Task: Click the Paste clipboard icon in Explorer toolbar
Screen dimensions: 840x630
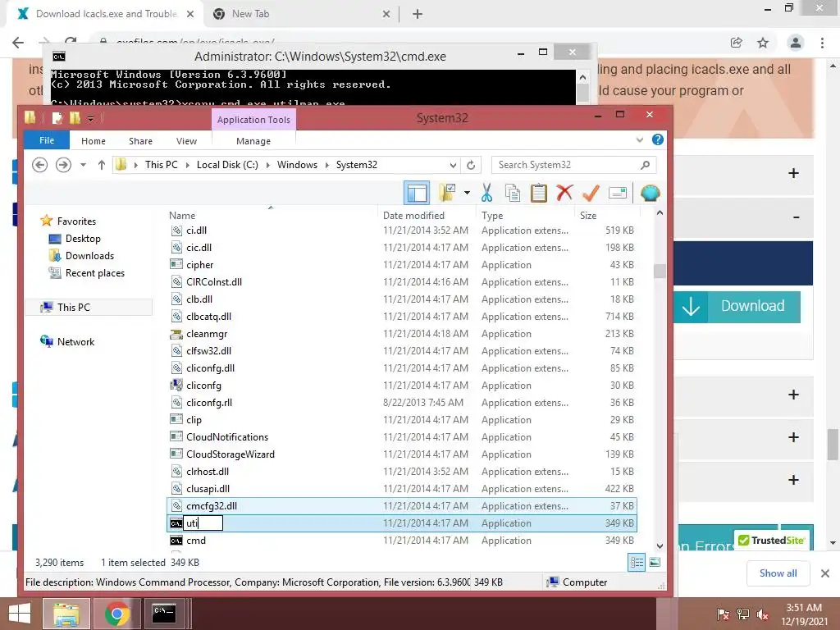Action: 538,193
